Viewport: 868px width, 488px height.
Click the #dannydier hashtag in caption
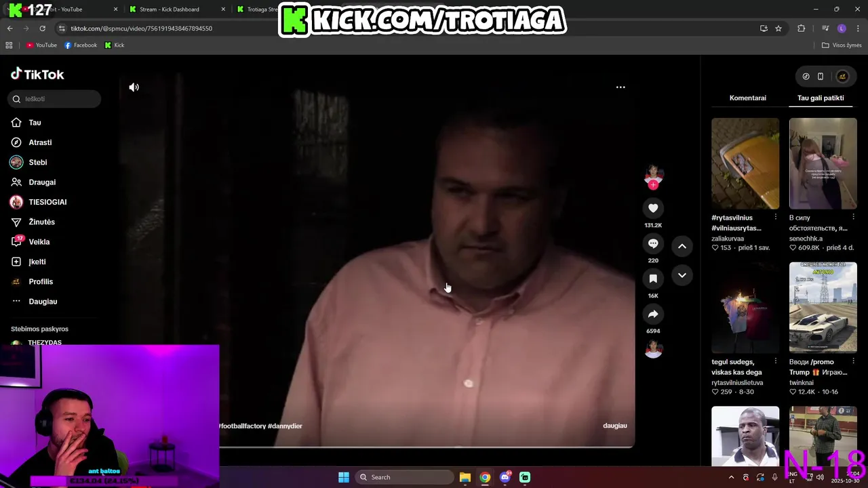(285, 426)
